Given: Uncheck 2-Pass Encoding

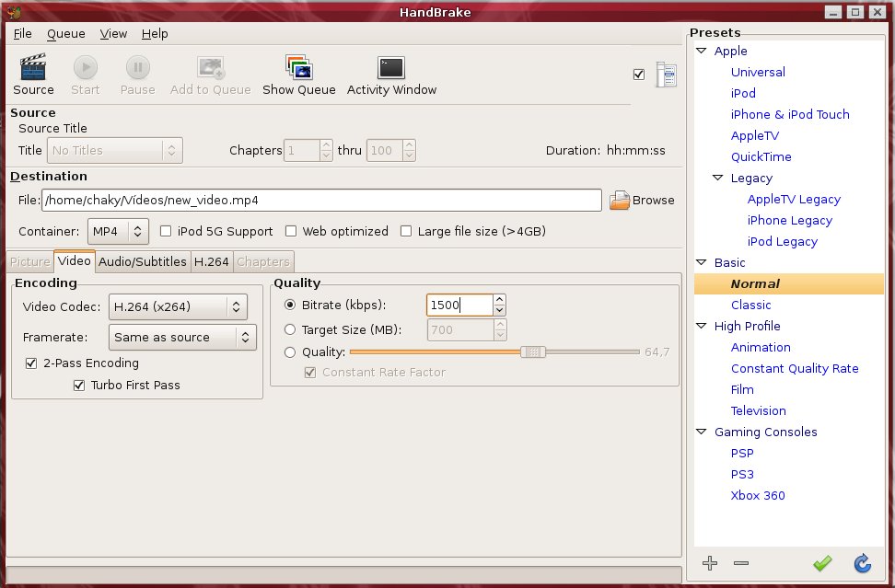Looking at the screenshot, I should coord(31,363).
